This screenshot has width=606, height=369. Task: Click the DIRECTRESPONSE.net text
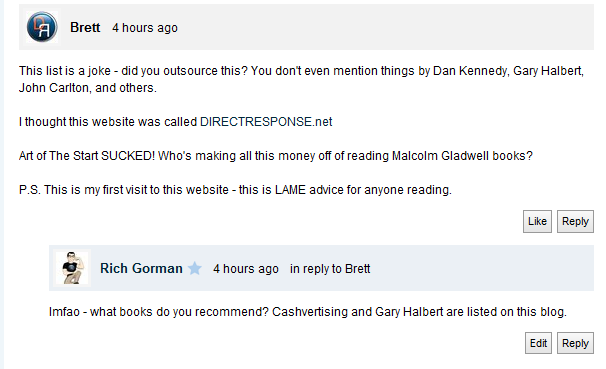[x=266, y=122]
